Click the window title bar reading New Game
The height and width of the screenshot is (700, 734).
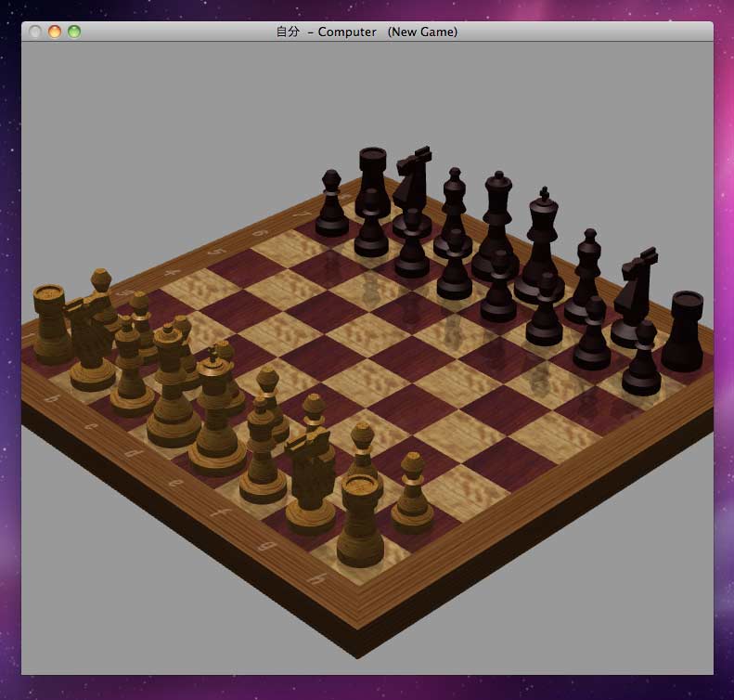367,32
